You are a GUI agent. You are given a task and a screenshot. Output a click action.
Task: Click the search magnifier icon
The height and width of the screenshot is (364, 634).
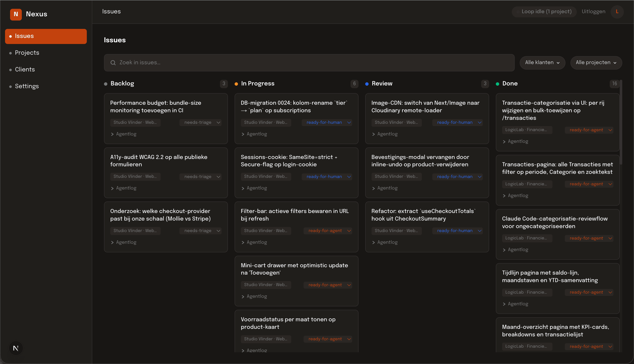113,63
